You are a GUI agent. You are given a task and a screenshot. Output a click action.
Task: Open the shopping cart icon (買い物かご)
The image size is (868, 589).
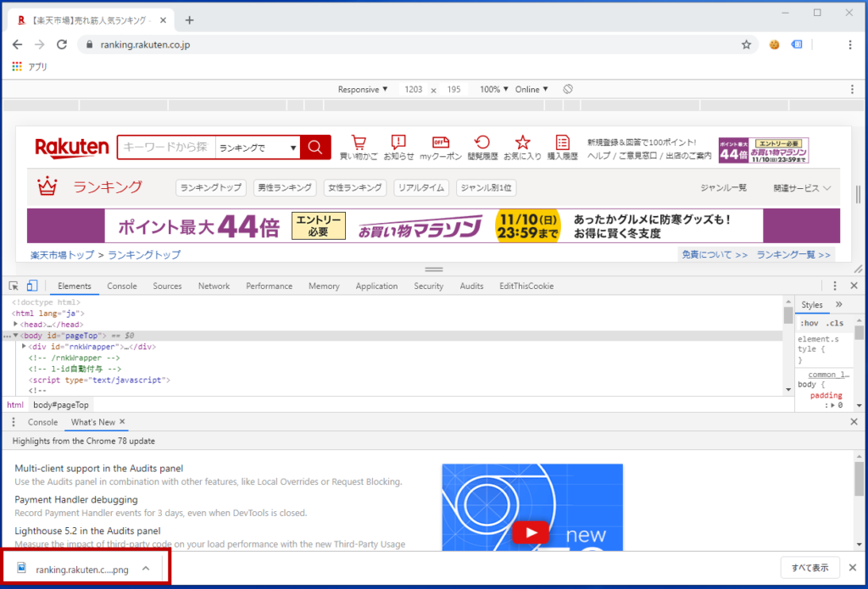click(359, 147)
